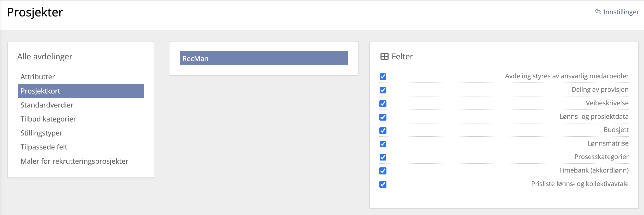644x215 pixels.
Task: Open Standardverdier settings
Action: 47,105
